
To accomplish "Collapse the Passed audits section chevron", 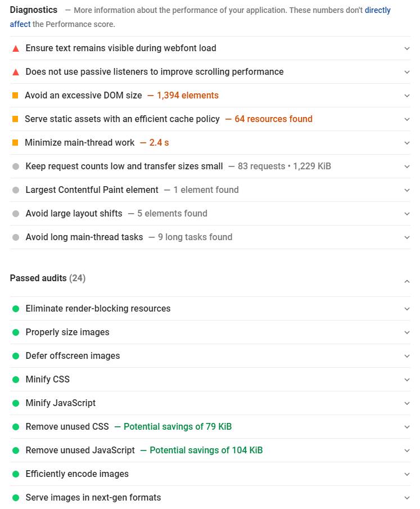I will 407,281.
